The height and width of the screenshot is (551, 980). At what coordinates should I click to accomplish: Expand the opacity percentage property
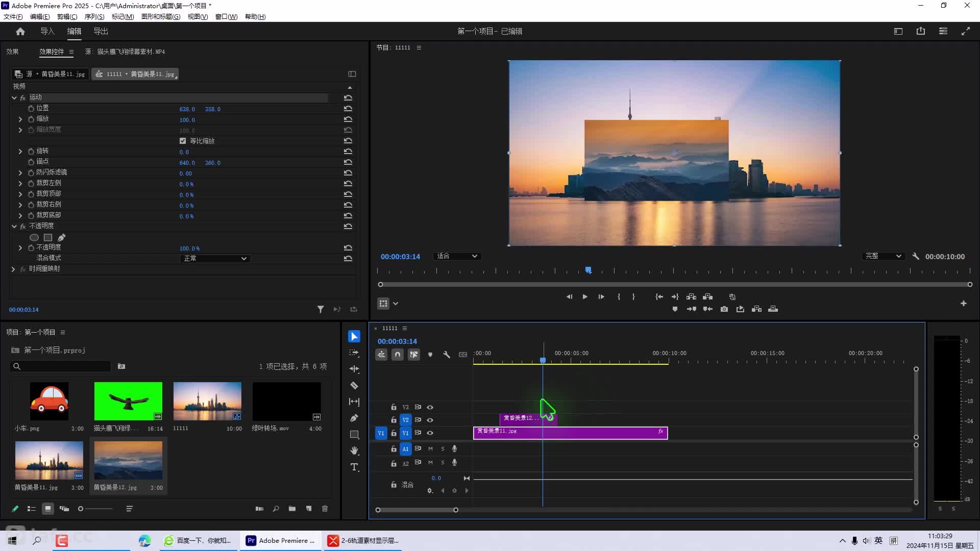20,248
